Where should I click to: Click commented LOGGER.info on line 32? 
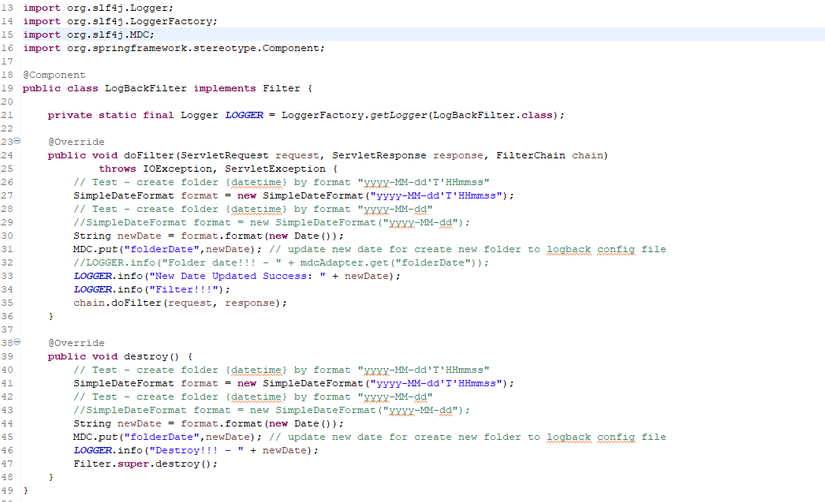tap(281, 263)
